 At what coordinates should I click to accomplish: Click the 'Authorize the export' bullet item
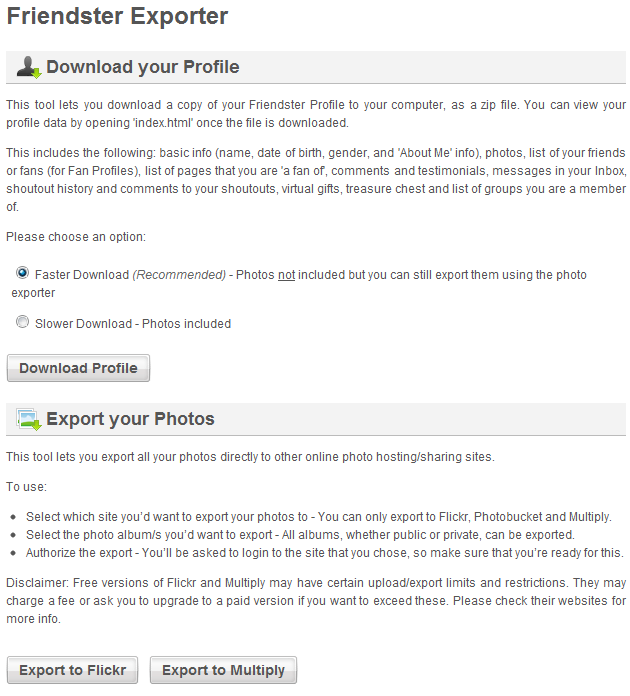[x=324, y=553]
